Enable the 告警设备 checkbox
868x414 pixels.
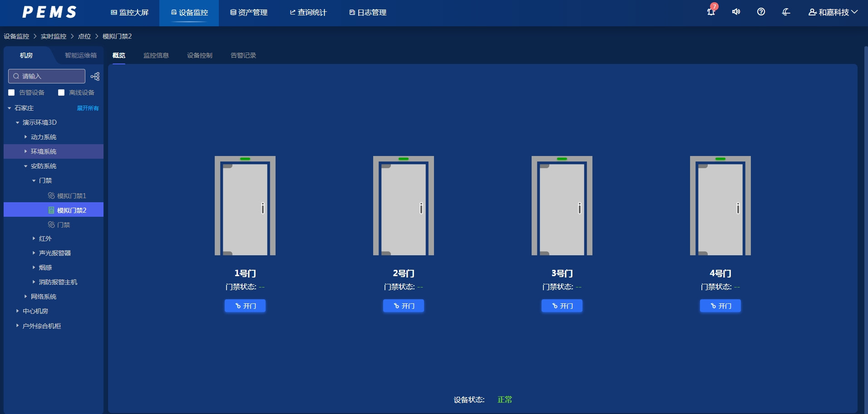(x=11, y=92)
